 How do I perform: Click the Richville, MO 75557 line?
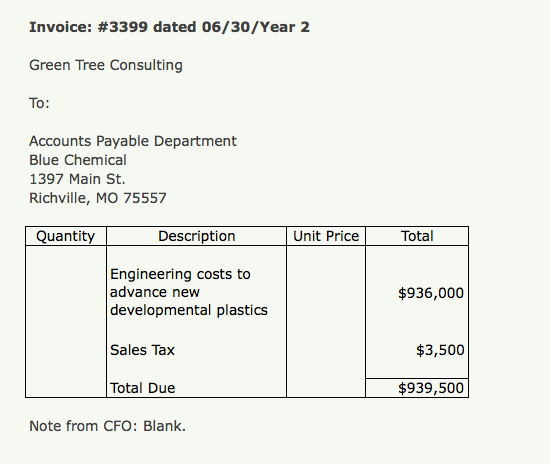(98, 198)
